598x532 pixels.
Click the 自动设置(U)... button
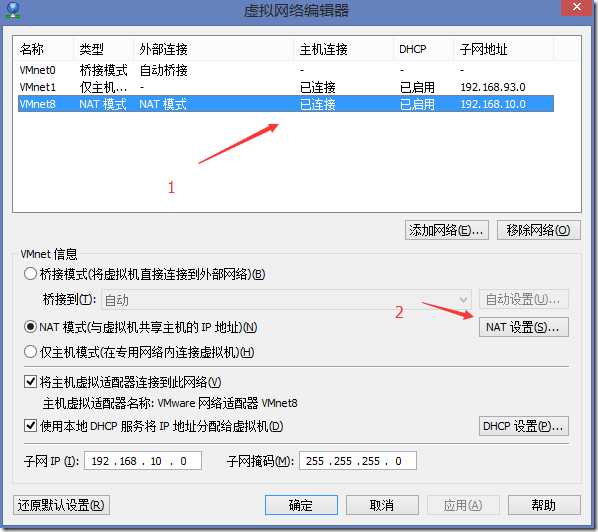pos(524,300)
